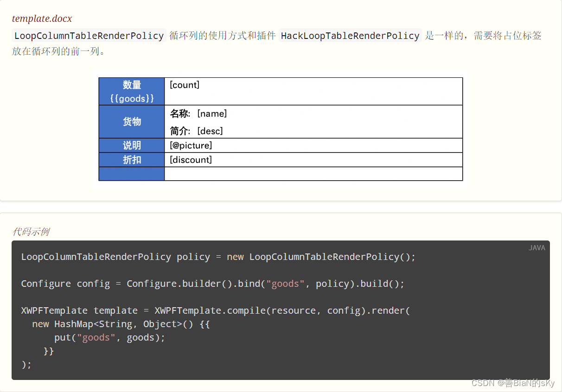This screenshot has width=562, height=392.
Task: Select the 折扣 cell
Action: [131, 159]
